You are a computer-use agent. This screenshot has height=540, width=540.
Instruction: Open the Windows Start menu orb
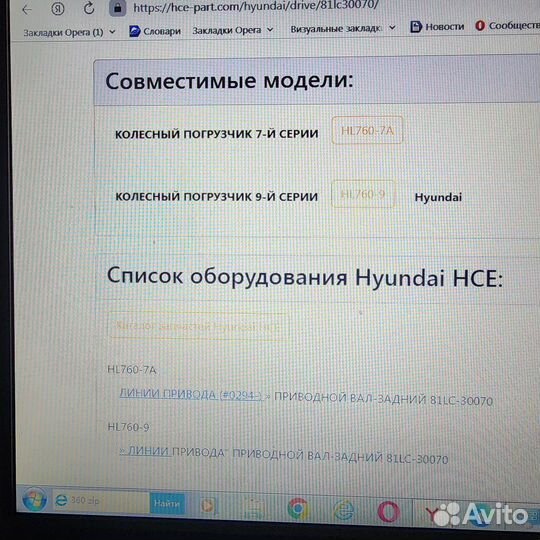34,499
